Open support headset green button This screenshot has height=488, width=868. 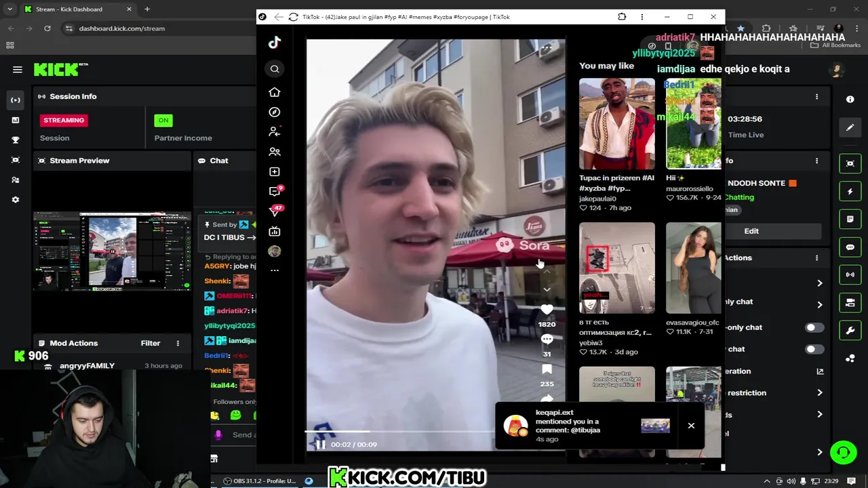[x=844, y=452]
